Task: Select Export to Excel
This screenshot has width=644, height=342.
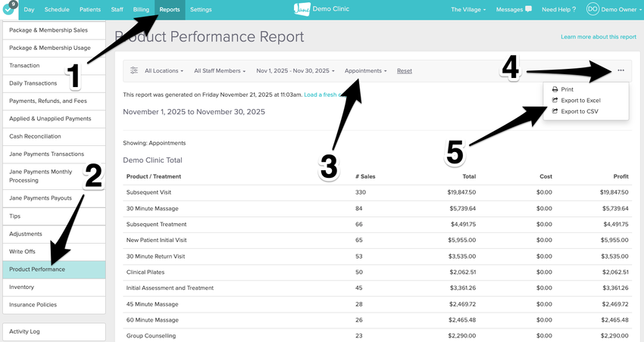Action: tap(580, 100)
